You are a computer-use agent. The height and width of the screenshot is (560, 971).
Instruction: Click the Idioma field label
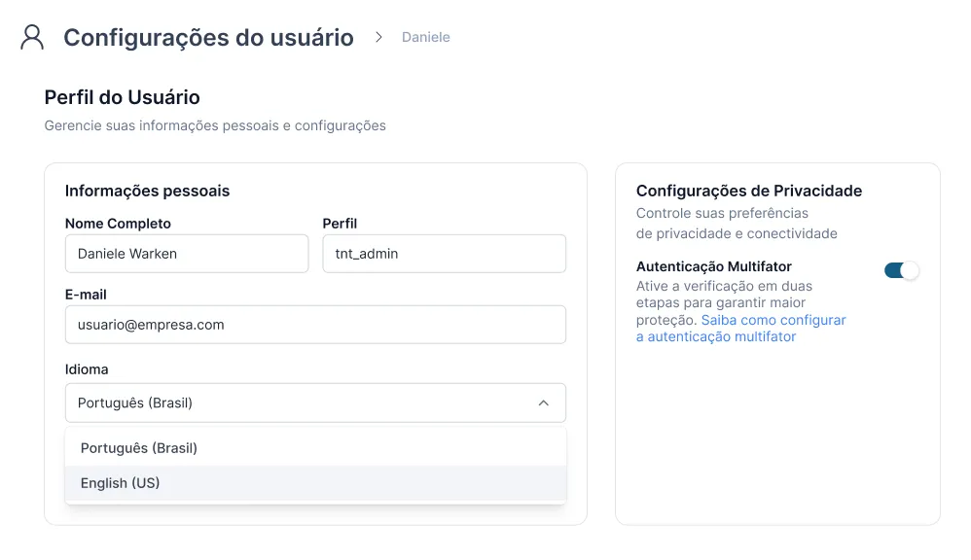(87, 369)
